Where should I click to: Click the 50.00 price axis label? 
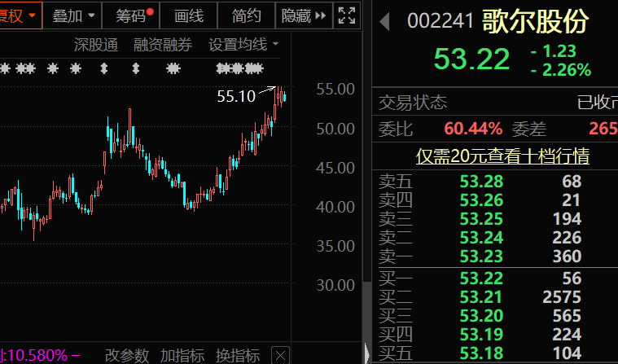335,129
